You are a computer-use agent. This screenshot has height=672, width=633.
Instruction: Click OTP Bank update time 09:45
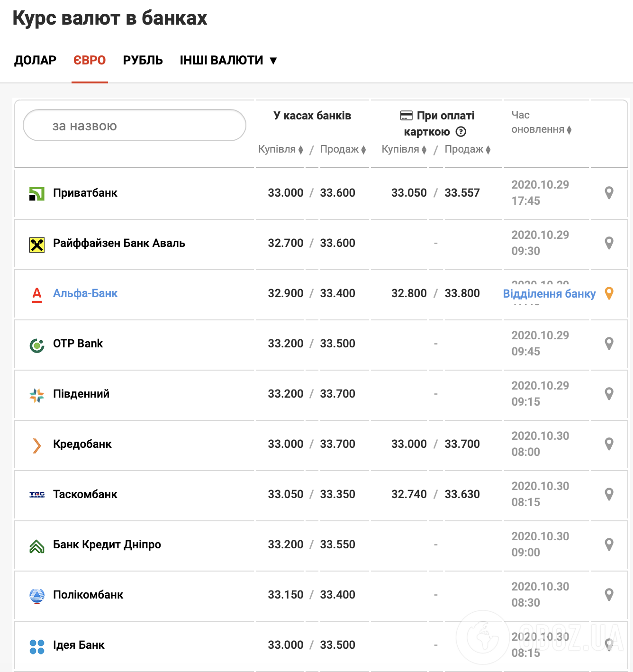(525, 352)
